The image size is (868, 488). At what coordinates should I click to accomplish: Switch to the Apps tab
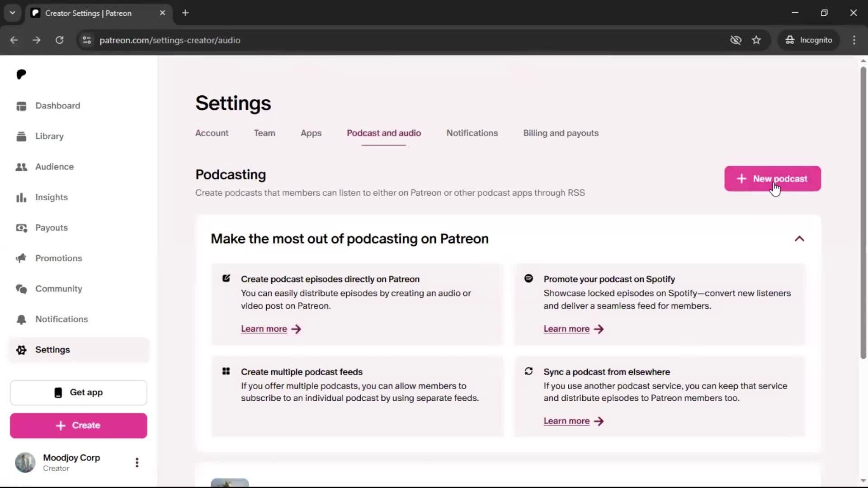point(311,133)
